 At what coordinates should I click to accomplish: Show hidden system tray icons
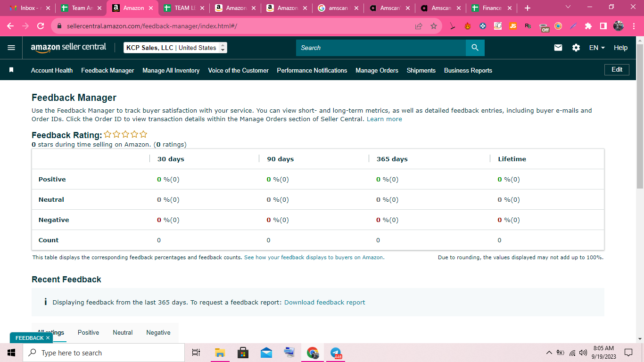tap(549, 353)
